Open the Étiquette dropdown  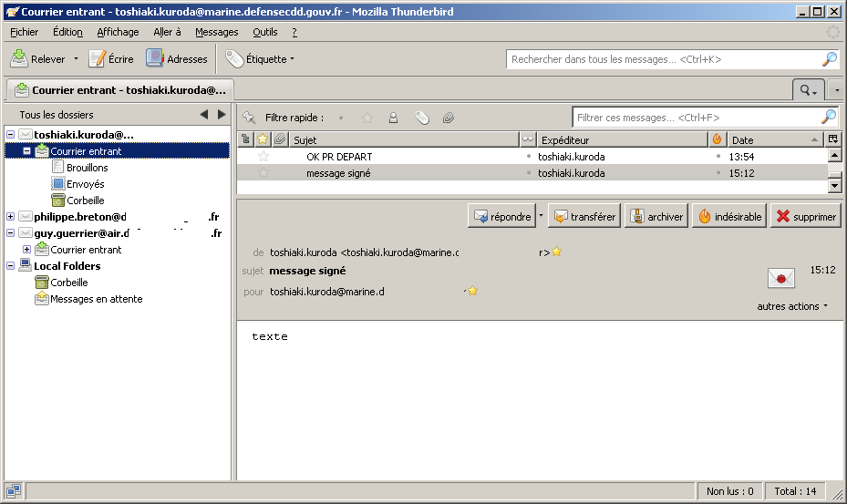[x=261, y=59]
